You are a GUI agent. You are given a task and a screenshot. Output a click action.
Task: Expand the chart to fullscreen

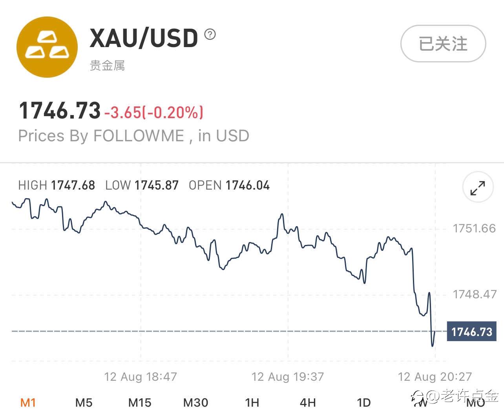click(x=477, y=188)
